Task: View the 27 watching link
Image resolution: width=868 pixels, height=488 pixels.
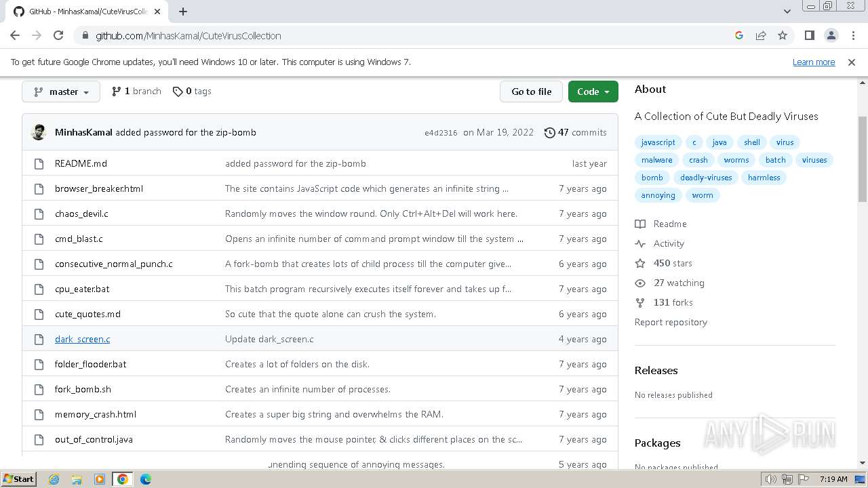Action: [x=670, y=283]
